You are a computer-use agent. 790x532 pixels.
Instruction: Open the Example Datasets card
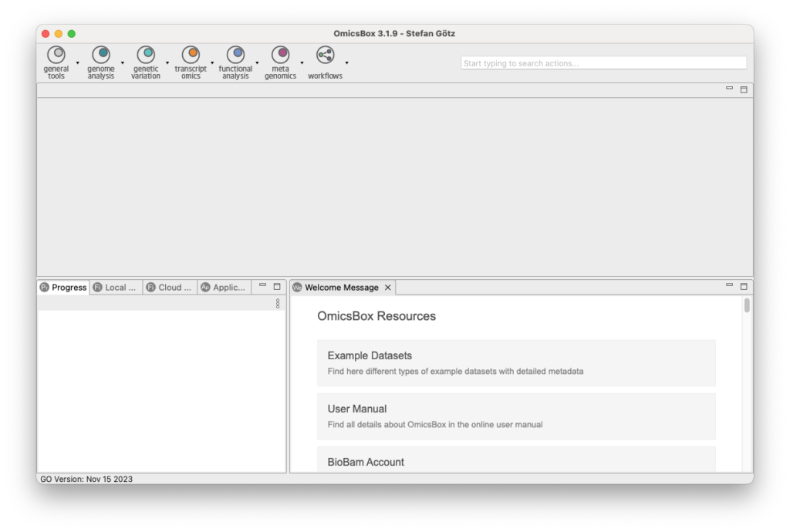pos(516,363)
